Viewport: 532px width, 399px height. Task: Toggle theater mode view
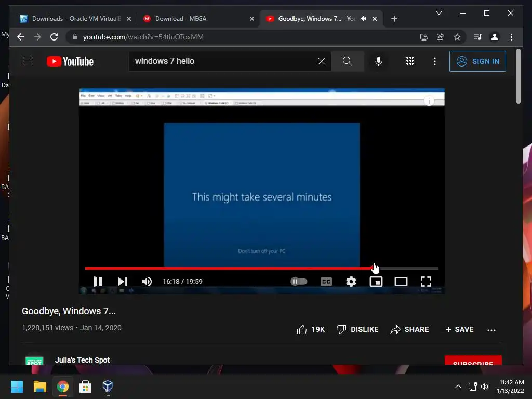(401, 281)
